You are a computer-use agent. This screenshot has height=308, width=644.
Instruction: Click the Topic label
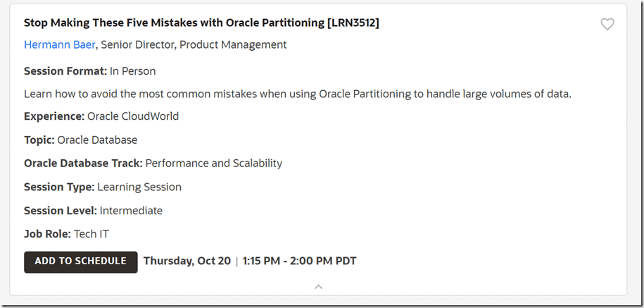click(39, 140)
